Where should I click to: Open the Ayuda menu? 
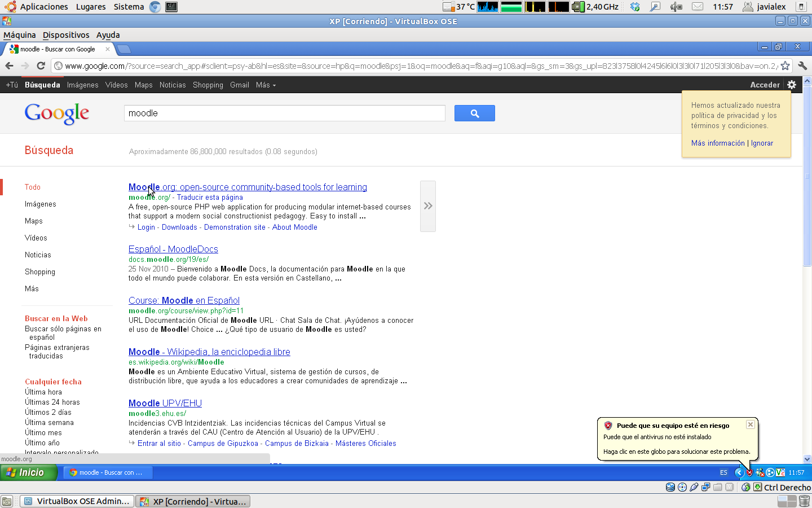108,35
